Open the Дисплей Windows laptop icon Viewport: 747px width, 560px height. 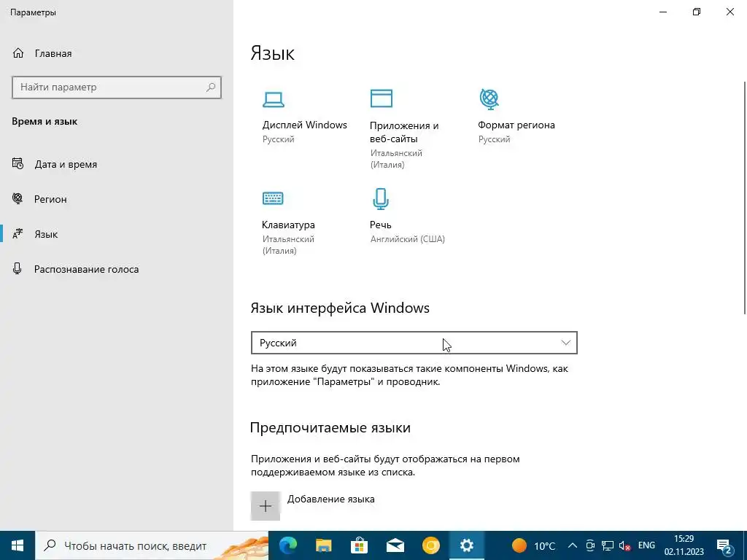click(274, 99)
